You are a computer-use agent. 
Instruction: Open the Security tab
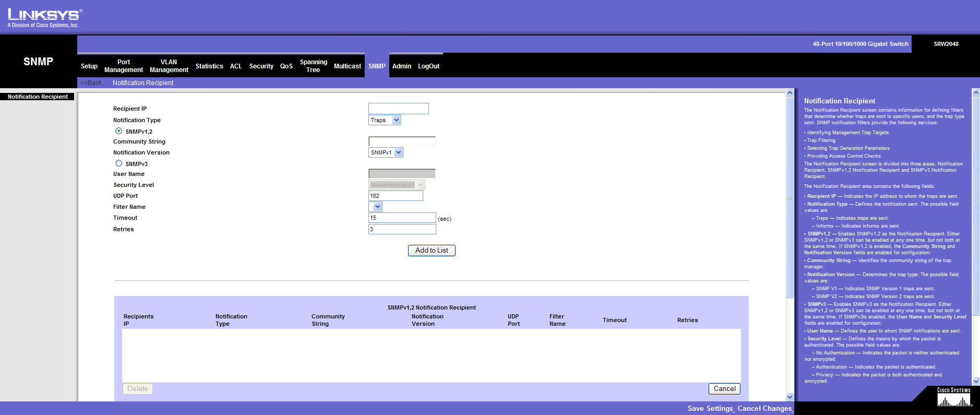(261, 66)
